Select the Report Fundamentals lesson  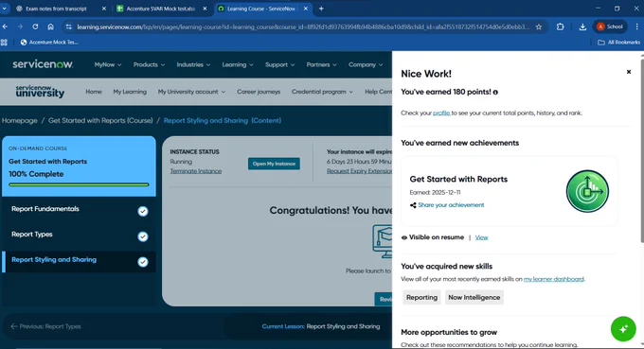click(79, 210)
